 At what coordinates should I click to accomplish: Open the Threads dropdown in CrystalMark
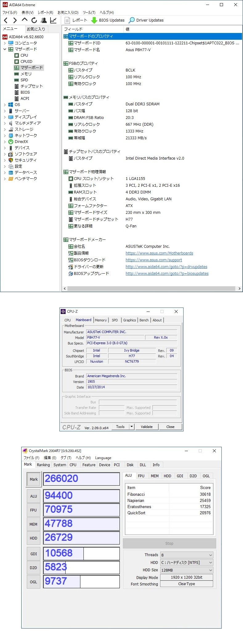187,555
